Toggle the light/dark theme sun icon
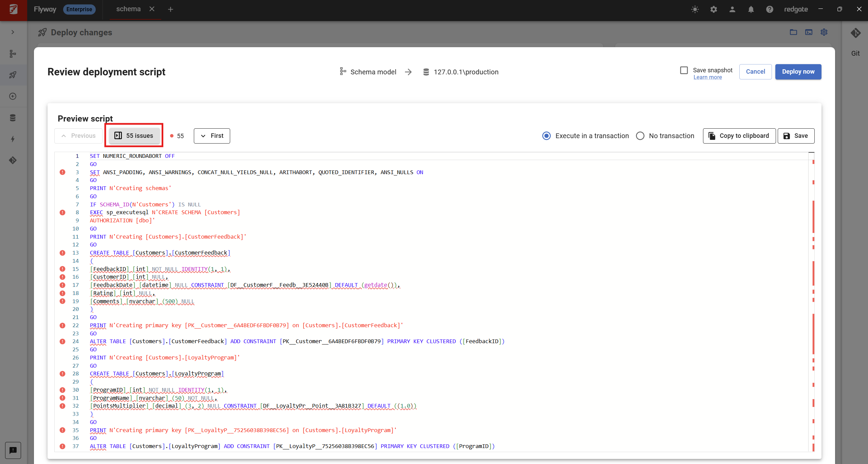The image size is (868, 464). click(695, 10)
